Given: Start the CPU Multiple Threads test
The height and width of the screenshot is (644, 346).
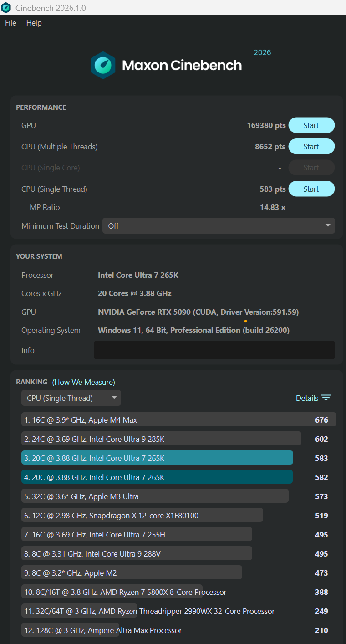Looking at the screenshot, I should 311,147.
